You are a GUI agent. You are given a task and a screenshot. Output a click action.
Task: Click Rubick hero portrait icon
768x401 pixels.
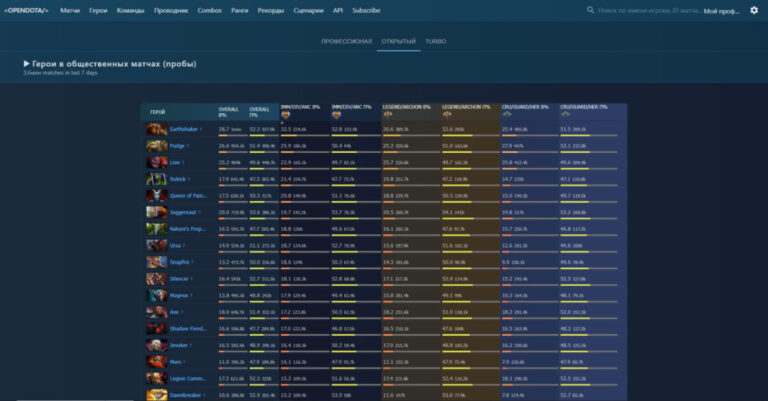[x=156, y=179]
